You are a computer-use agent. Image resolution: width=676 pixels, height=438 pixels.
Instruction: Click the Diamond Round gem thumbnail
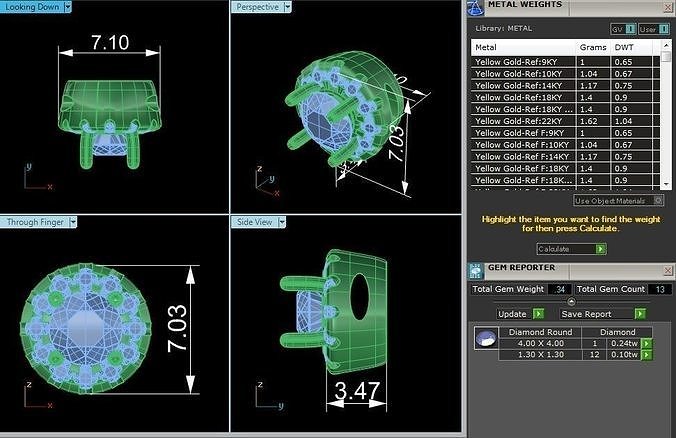[x=486, y=338]
